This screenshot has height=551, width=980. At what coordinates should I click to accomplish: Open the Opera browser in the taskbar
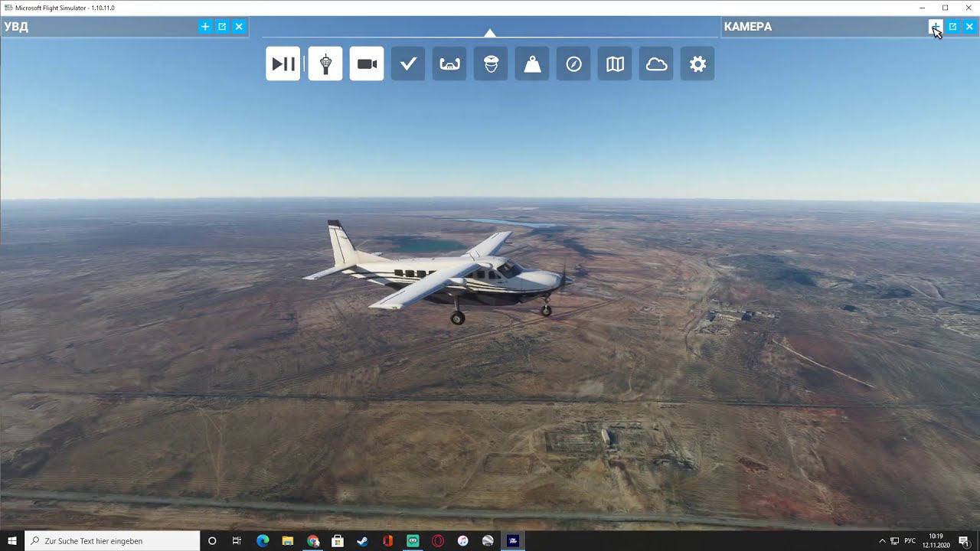pyautogui.click(x=438, y=541)
